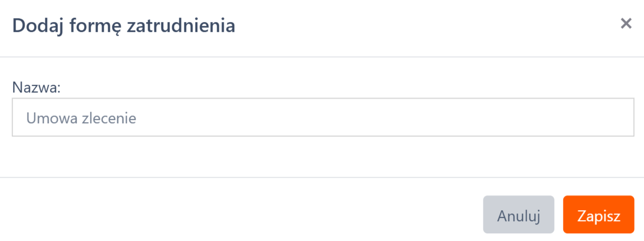Viewport: 644px width, 241px height.
Task: Save the new employment form
Action: 598,215
